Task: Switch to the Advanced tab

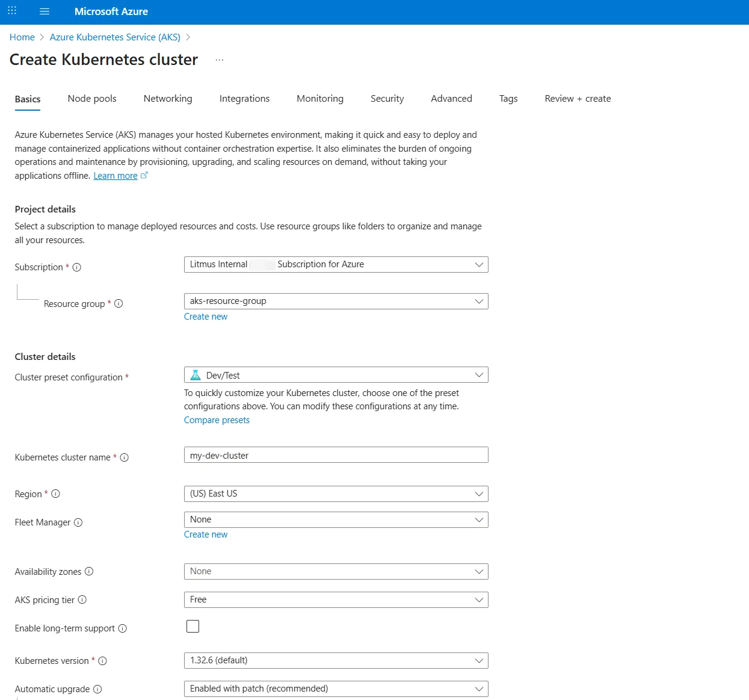Action: tap(451, 99)
